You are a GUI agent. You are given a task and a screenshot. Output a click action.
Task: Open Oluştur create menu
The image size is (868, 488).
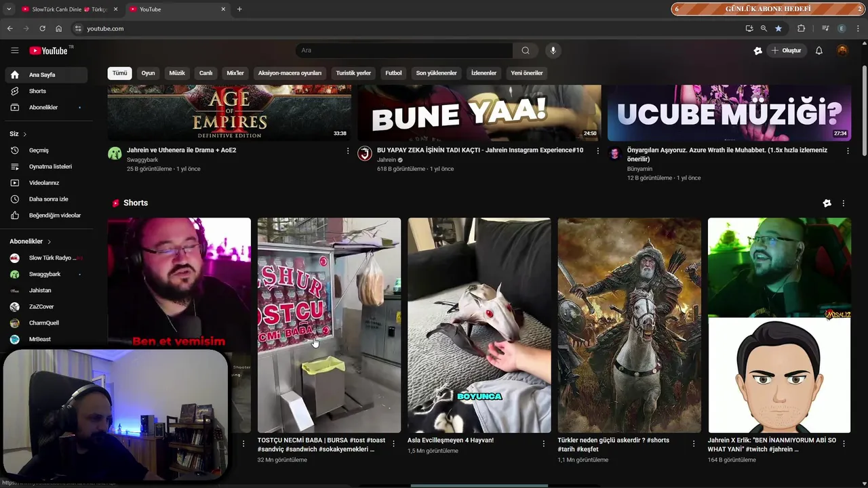(x=786, y=50)
